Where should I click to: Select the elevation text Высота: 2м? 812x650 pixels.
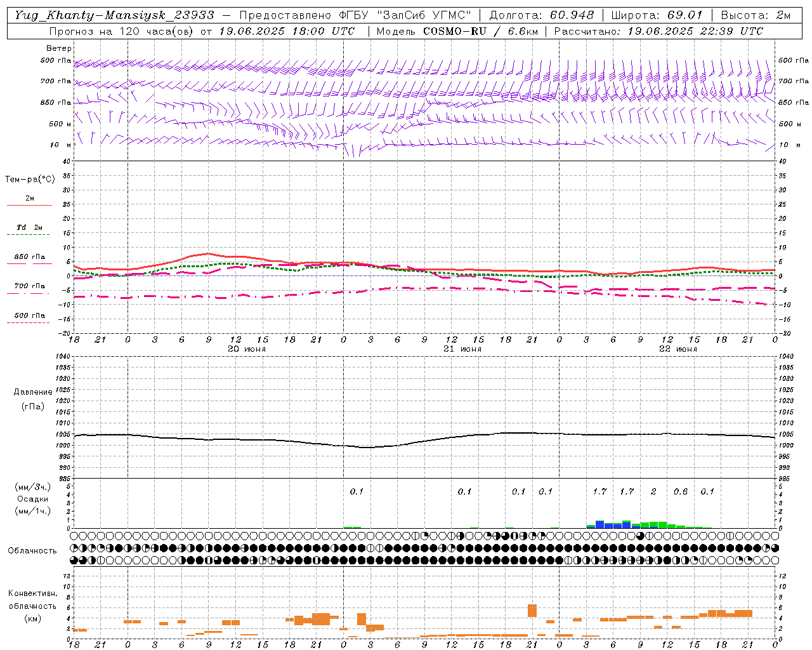pyautogui.click(x=756, y=15)
